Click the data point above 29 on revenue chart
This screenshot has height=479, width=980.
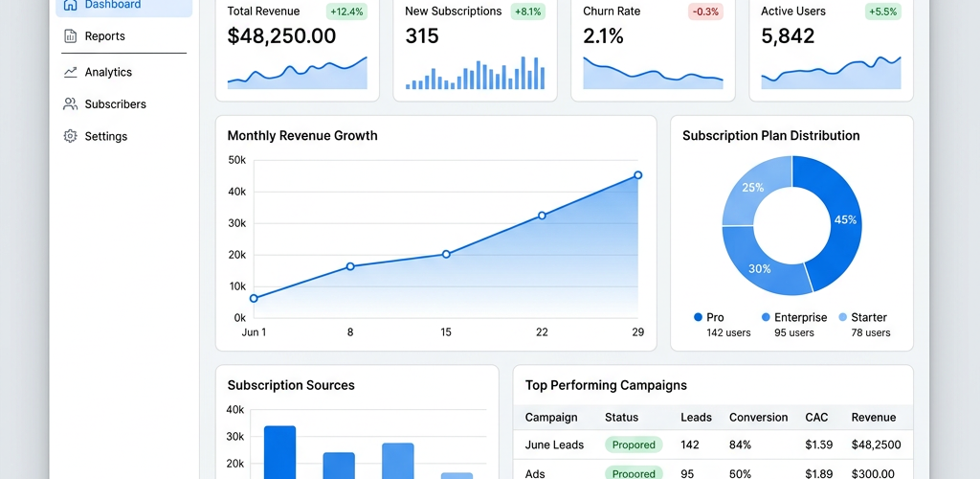pyautogui.click(x=638, y=175)
